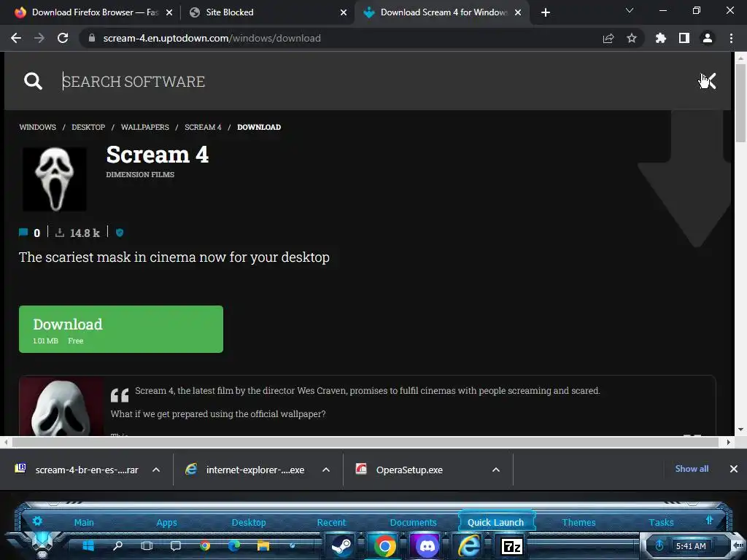
Task: Toggle the browser side panel
Action: click(x=684, y=38)
